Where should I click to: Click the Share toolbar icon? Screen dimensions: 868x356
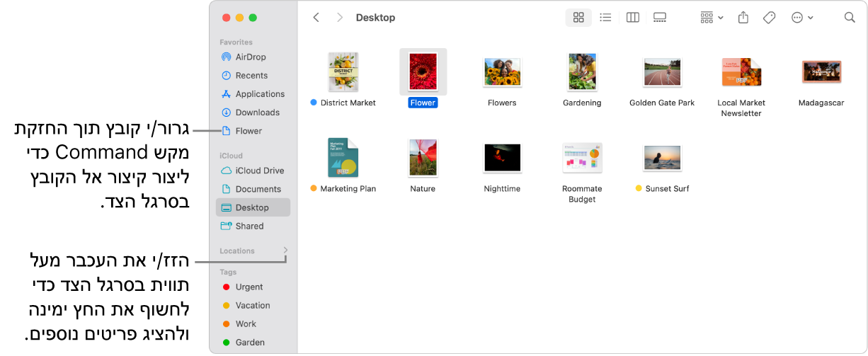tap(743, 18)
